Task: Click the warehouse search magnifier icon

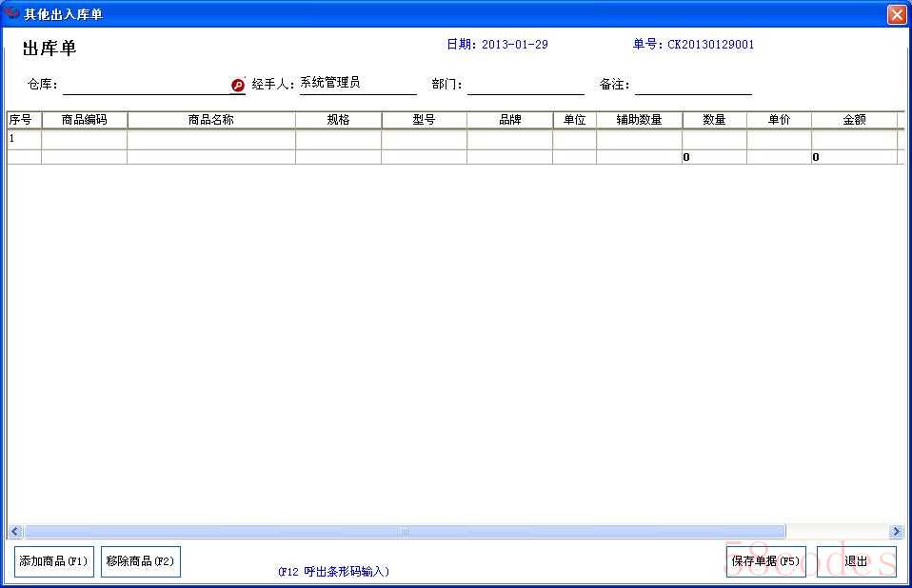Action: pos(238,85)
